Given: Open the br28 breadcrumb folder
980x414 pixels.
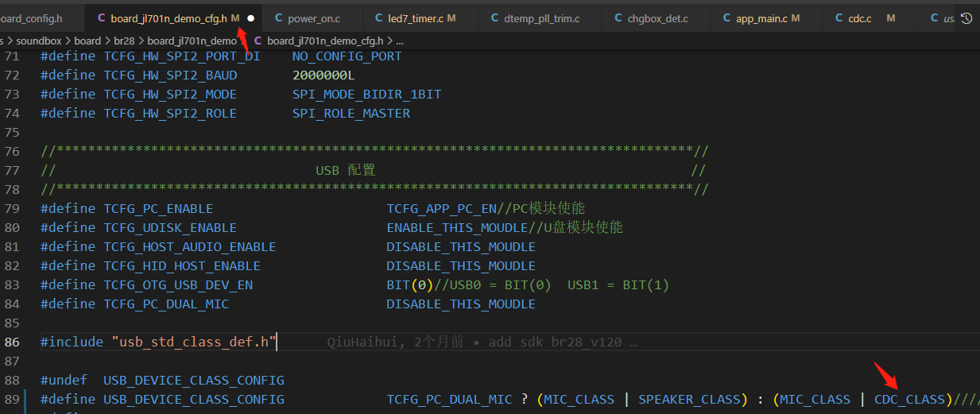Looking at the screenshot, I should click(124, 40).
